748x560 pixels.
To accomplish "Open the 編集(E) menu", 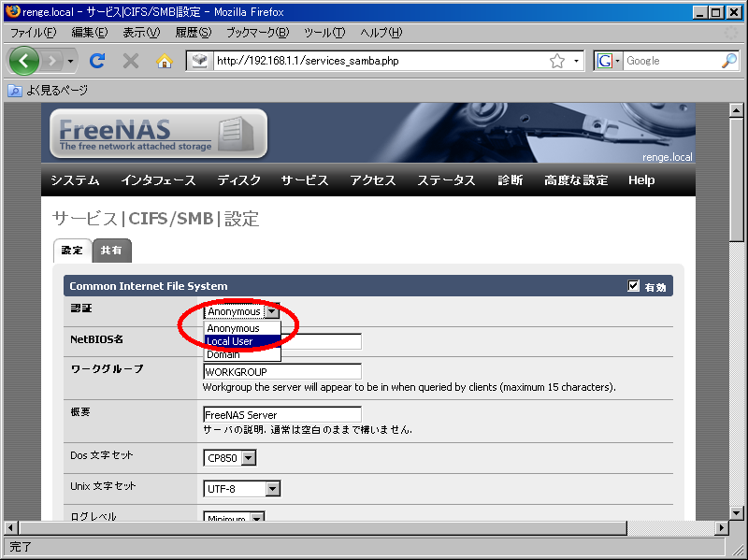I will coord(89,33).
